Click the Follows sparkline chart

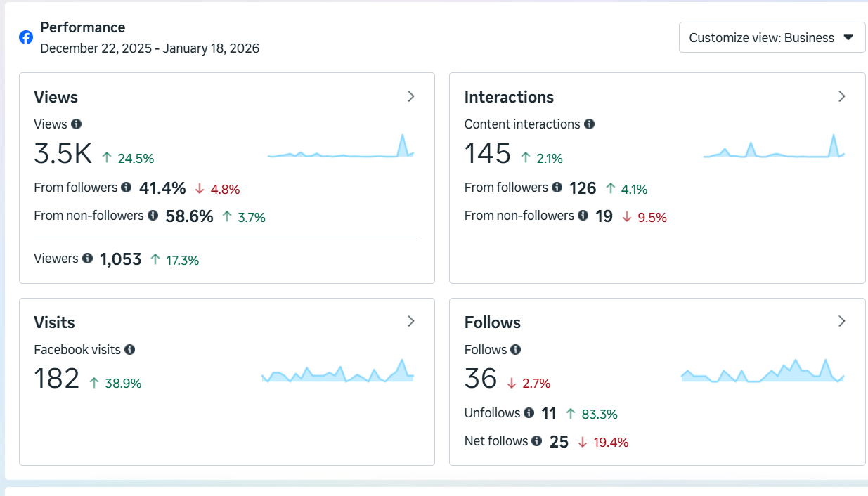point(763,372)
